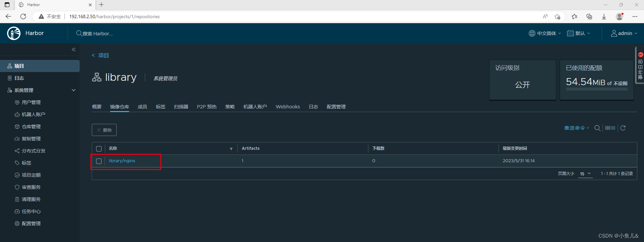
Task: Check the library/nginx row checkbox
Action: pyautogui.click(x=99, y=161)
